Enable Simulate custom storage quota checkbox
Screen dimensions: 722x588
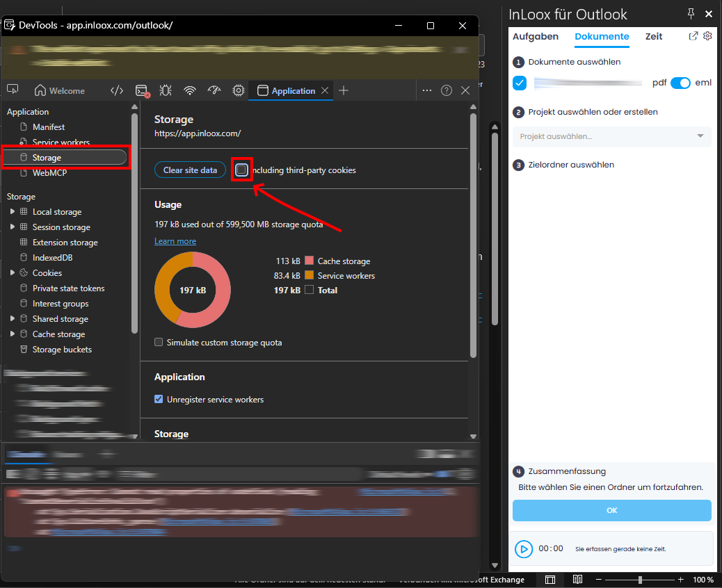[159, 343]
